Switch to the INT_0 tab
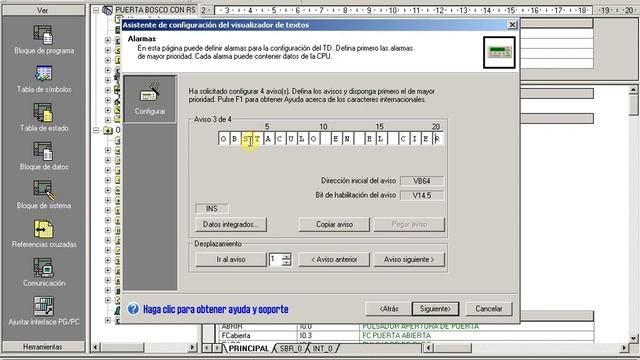Screen dimensions: 640x360 tap(322, 349)
